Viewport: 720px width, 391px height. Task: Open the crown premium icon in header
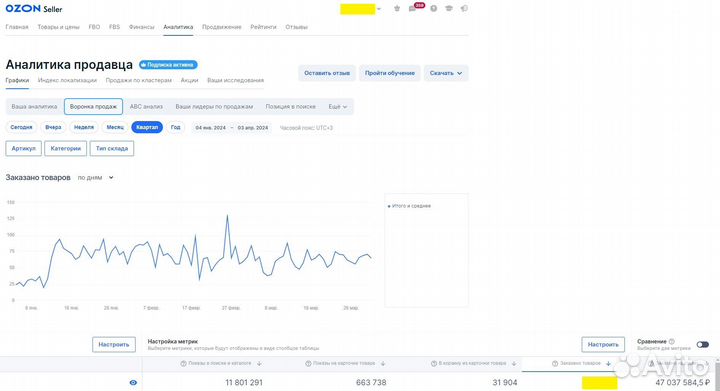click(397, 8)
